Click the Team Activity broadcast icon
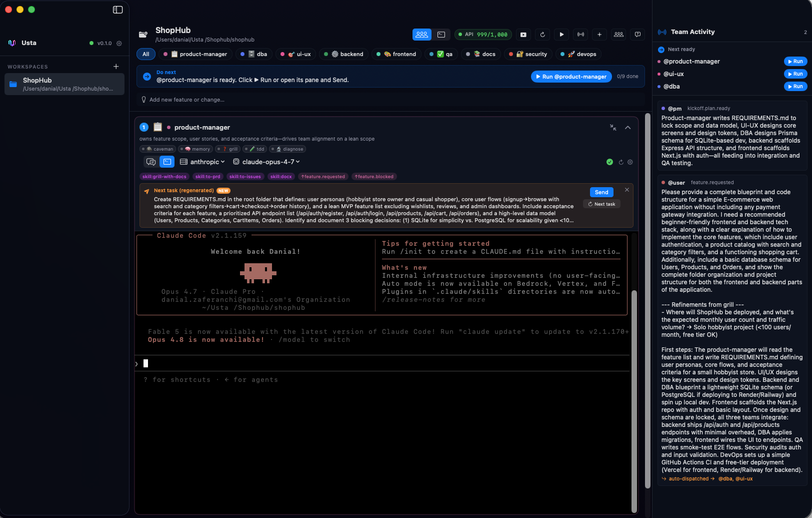This screenshot has height=518, width=812. pos(662,32)
